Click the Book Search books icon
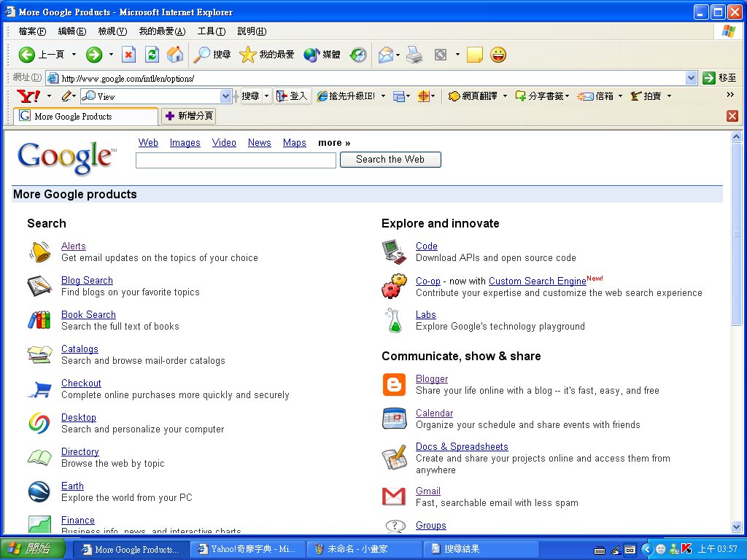 (x=39, y=320)
